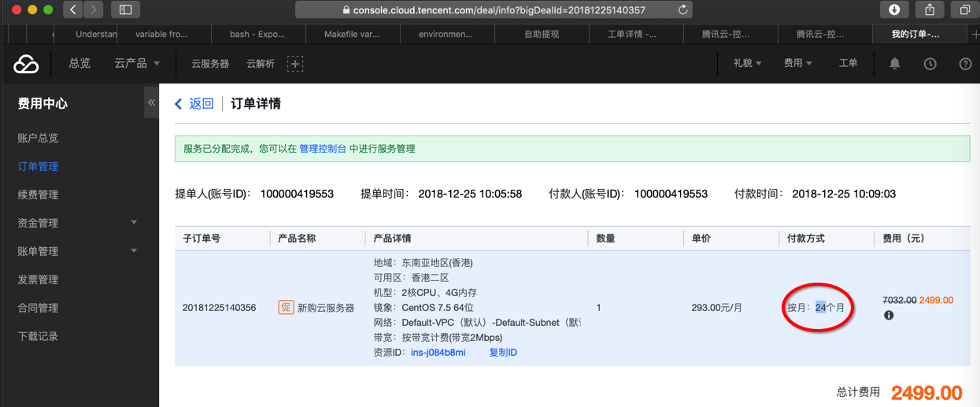Collapse the 费用中心 sidebar

click(151, 103)
